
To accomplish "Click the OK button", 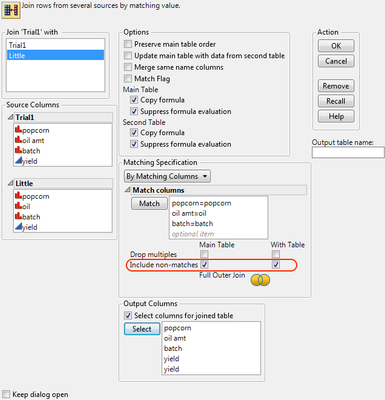I will point(336,46).
